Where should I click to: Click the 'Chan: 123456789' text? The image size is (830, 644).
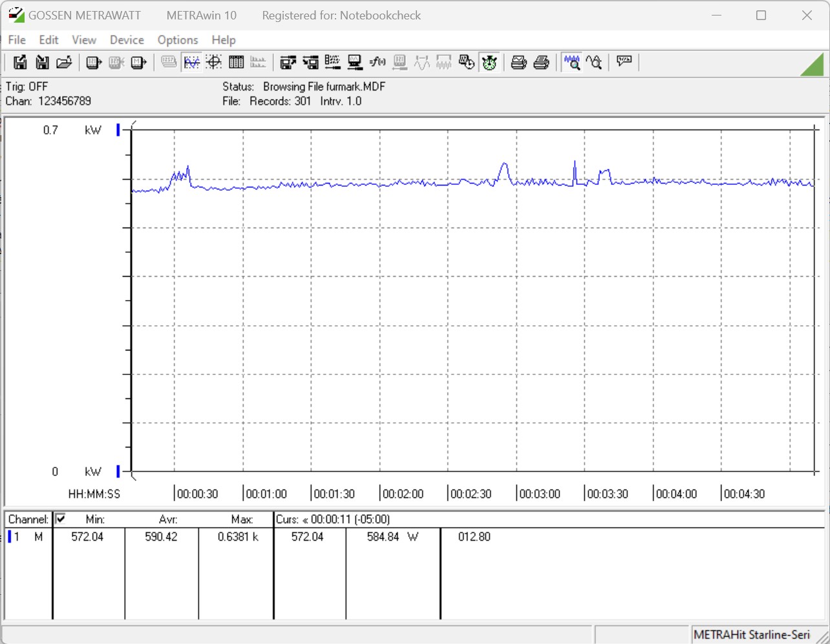(x=48, y=101)
